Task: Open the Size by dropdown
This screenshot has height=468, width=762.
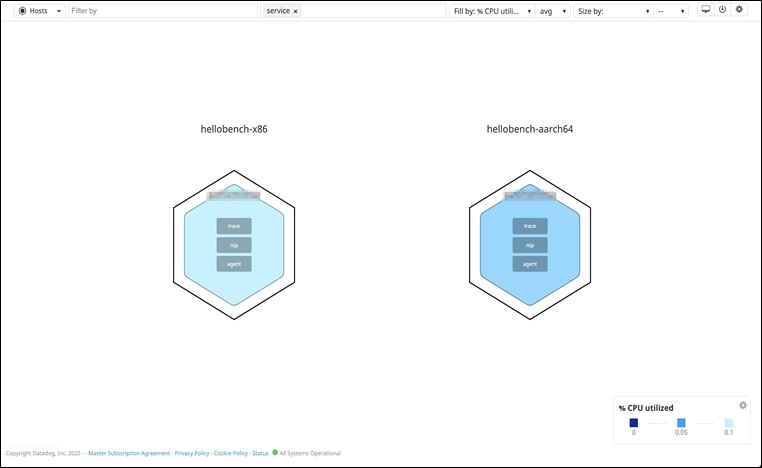Action: tap(613, 11)
